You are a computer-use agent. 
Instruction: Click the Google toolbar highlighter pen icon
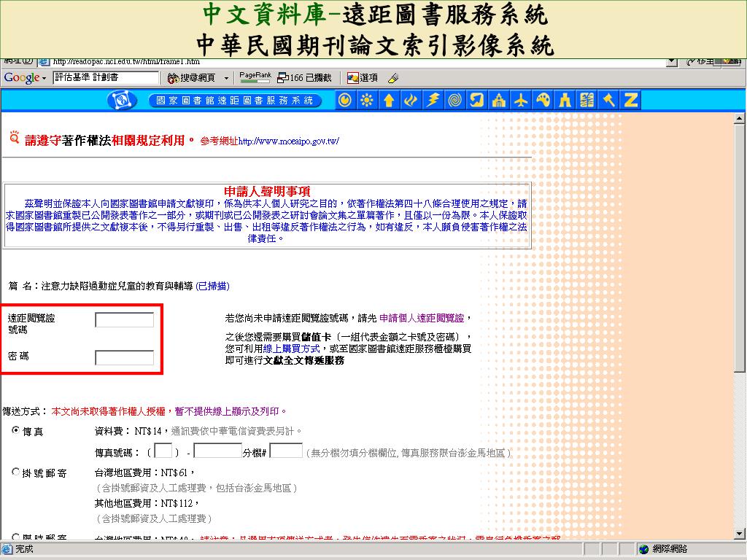393,78
